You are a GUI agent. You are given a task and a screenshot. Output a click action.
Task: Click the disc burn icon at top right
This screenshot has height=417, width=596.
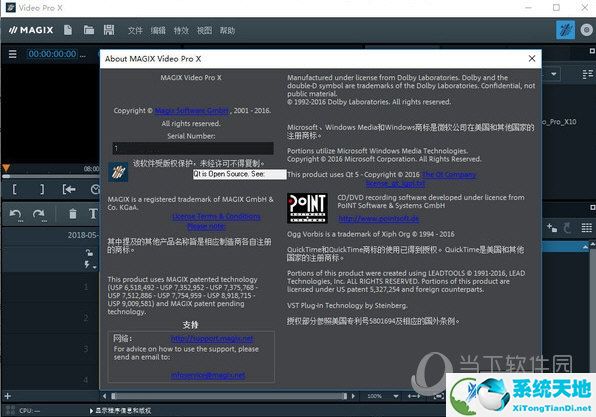[x=586, y=30]
